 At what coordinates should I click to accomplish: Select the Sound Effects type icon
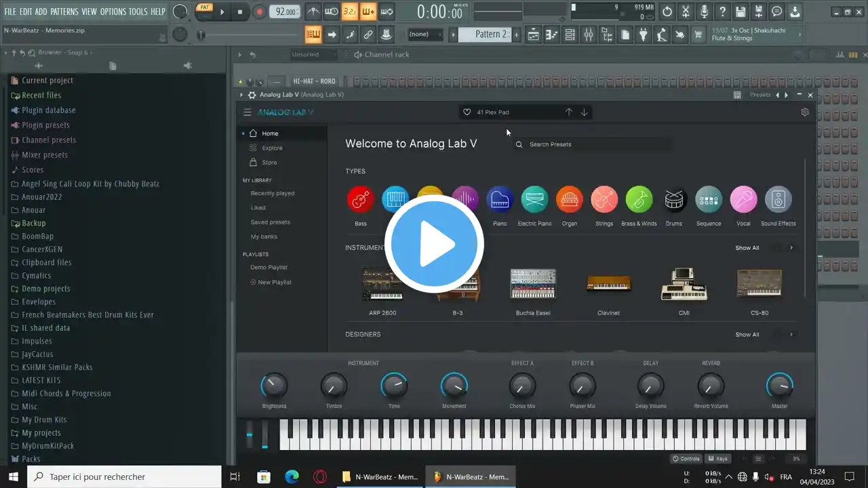click(778, 199)
